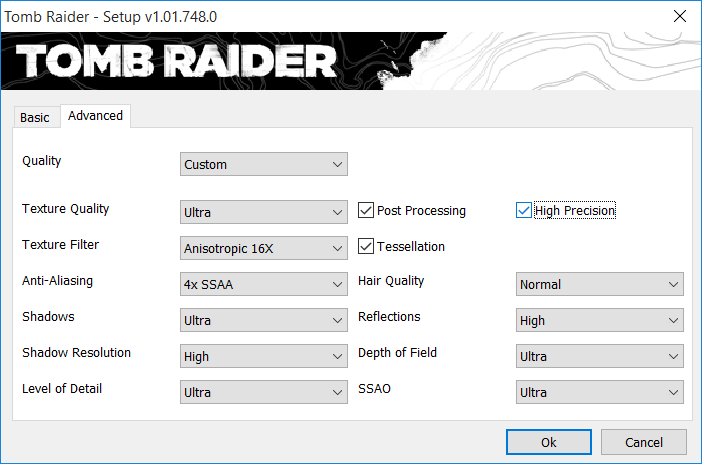
Task: Click the Shadows label
Action: click(x=48, y=317)
